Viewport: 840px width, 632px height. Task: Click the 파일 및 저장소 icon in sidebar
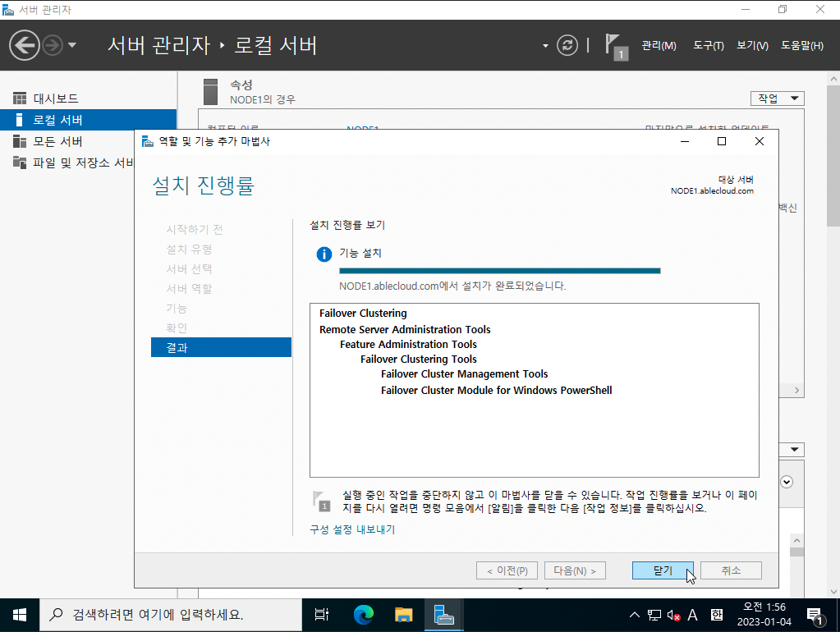[x=20, y=163]
